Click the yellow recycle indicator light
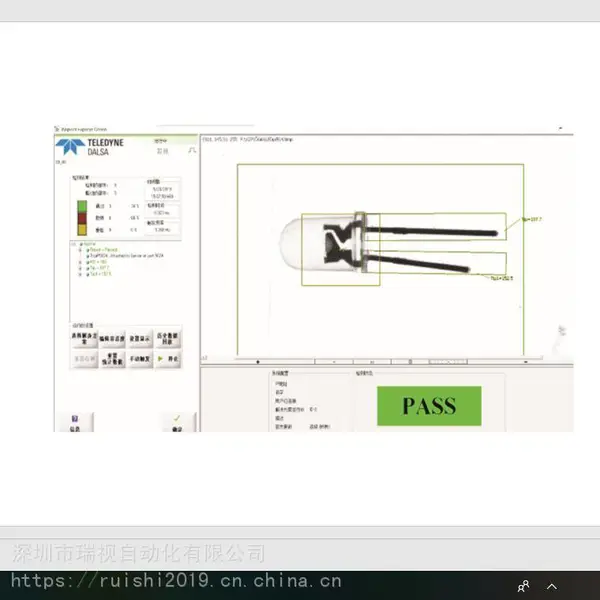This screenshot has height=600, width=600. pyautogui.click(x=82, y=230)
